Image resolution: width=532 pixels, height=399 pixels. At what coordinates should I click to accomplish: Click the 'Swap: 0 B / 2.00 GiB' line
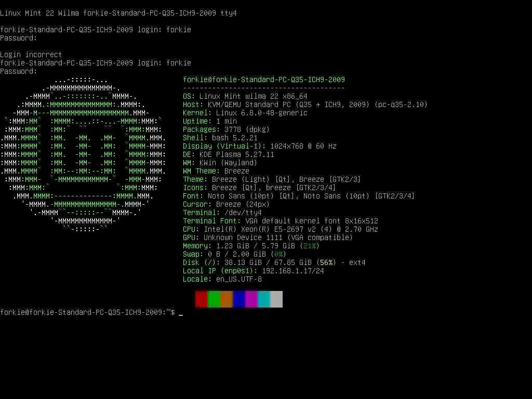point(234,254)
